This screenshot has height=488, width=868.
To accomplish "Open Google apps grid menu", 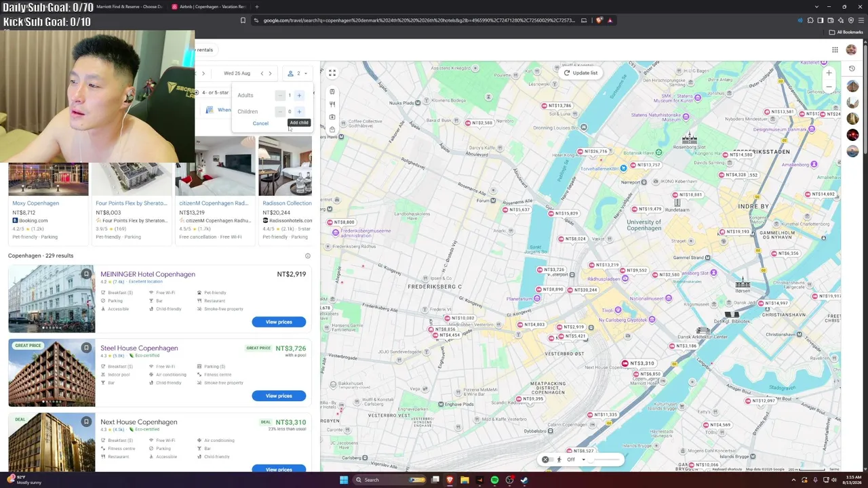I will 835,49.
